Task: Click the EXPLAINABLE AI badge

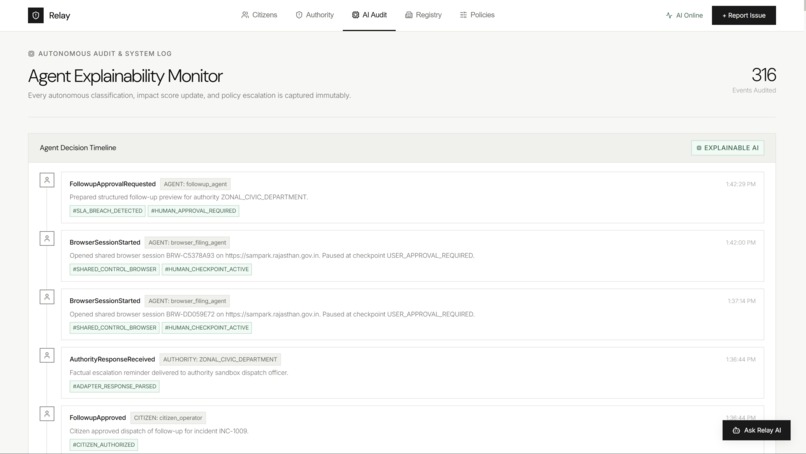Action: (x=727, y=148)
